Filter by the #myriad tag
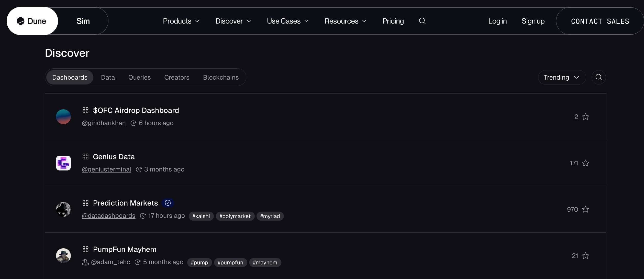Image resolution: width=644 pixels, height=279 pixels. click(x=270, y=216)
